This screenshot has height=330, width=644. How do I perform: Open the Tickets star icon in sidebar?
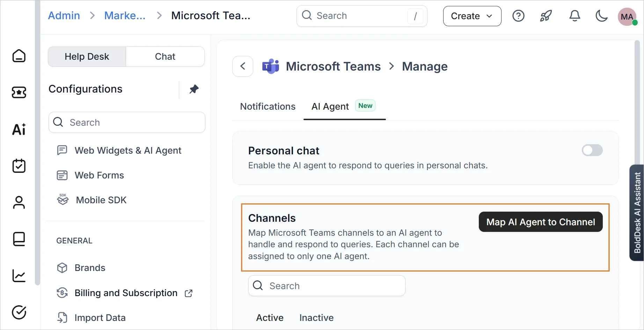click(x=19, y=93)
